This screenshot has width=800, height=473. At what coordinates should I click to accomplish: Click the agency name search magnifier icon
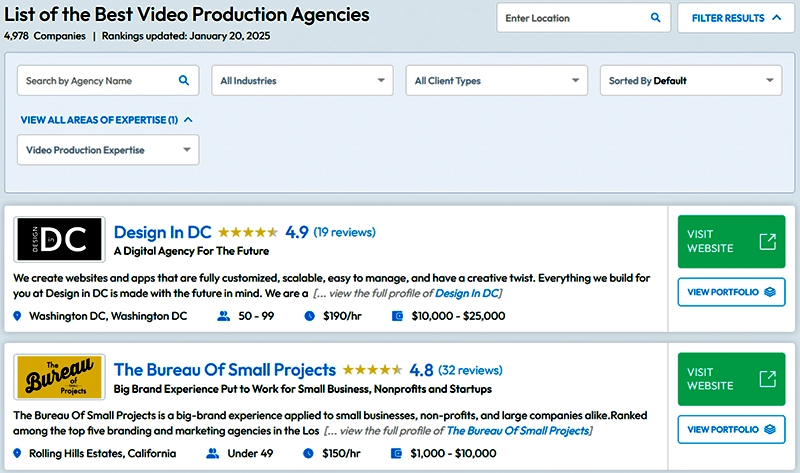(x=184, y=80)
